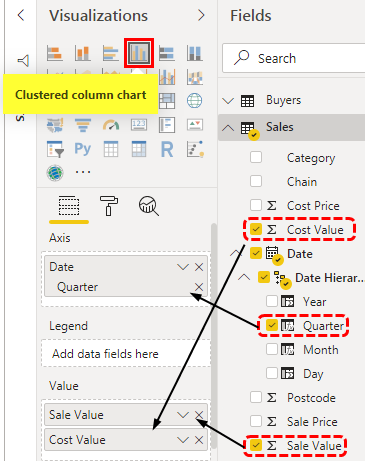The image size is (365, 461).
Task: Click the Fields search box
Action: pos(294,58)
